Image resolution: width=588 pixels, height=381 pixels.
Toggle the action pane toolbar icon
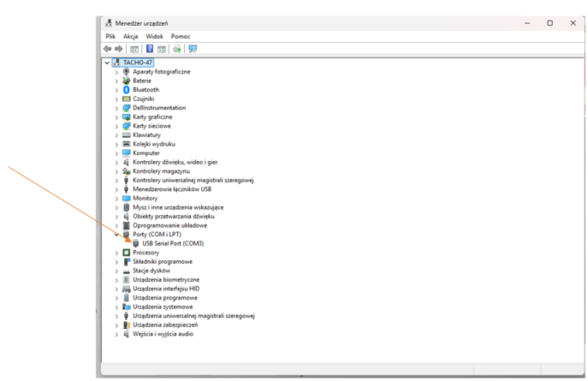point(162,49)
